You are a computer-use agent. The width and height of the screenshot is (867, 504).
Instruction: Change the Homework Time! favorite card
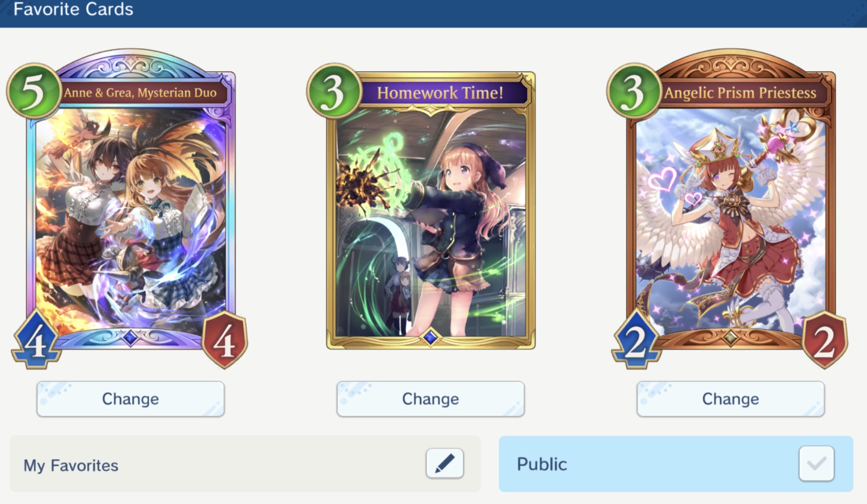click(430, 399)
